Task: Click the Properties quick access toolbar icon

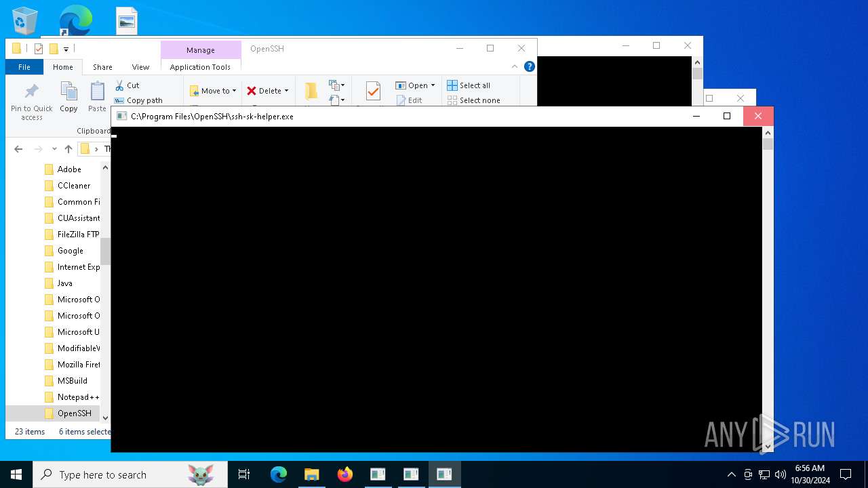Action: point(39,49)
